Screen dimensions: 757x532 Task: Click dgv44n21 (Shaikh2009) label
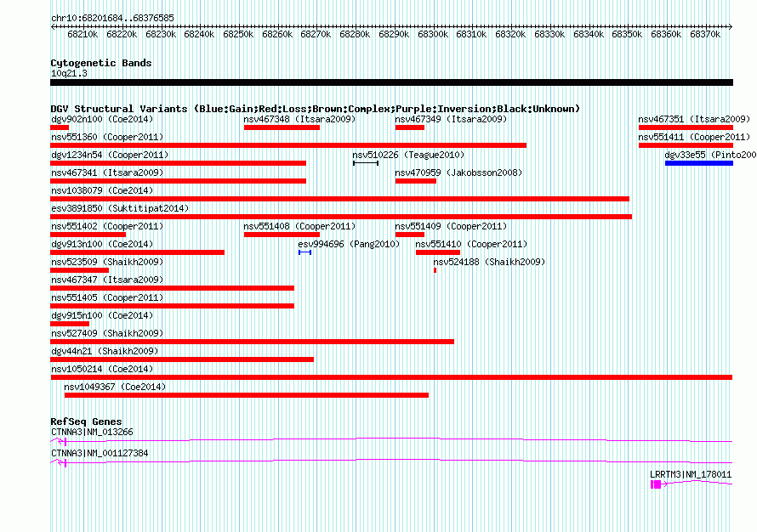(x=105, y=352)
